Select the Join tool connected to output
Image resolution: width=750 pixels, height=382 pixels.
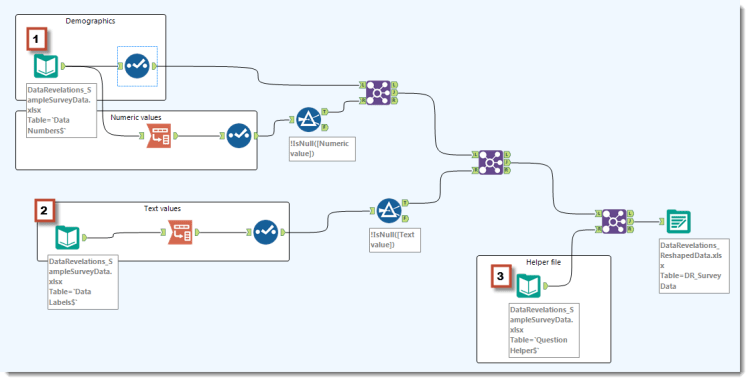[x=614, y=221]
